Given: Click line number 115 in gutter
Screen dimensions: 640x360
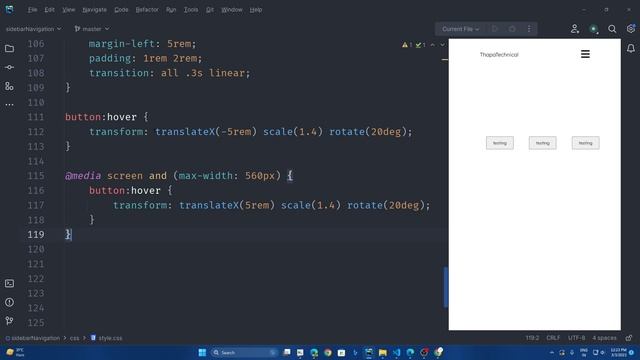Looking at the screenshot, I should click(36, 176).
